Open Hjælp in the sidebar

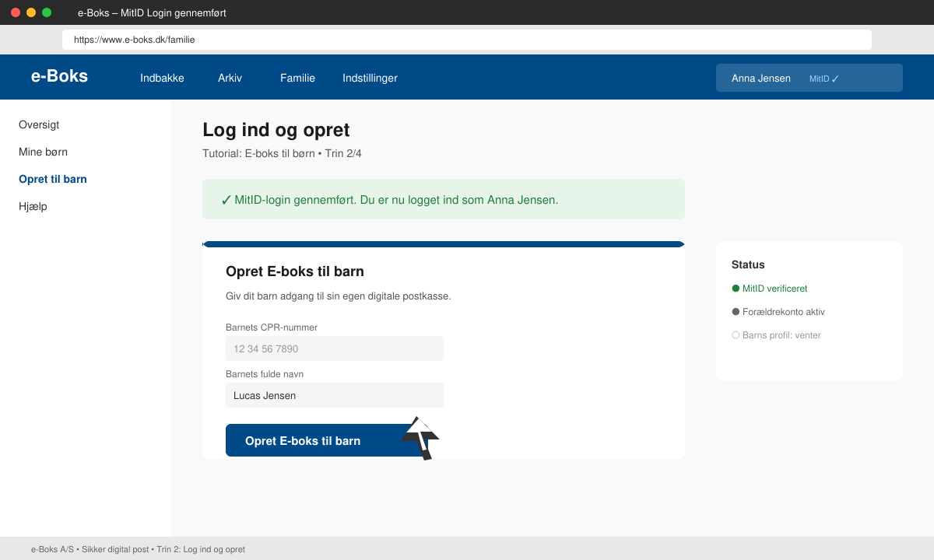pyautogui.click(x=33, y=206)
